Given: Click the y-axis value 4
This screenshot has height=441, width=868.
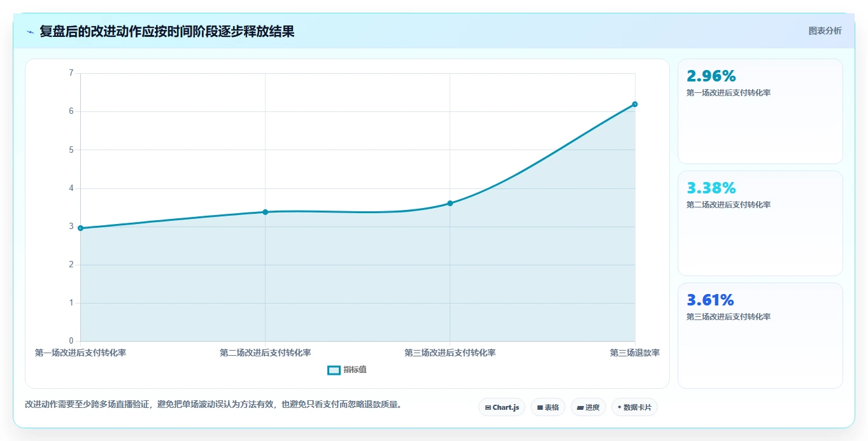Looking at the screenshot, I should point(71,188).
